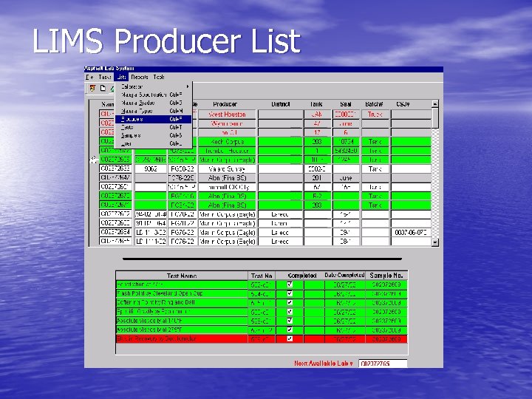Click the Next Available Lab # field
Screen dimensions: 532x399
383,364
